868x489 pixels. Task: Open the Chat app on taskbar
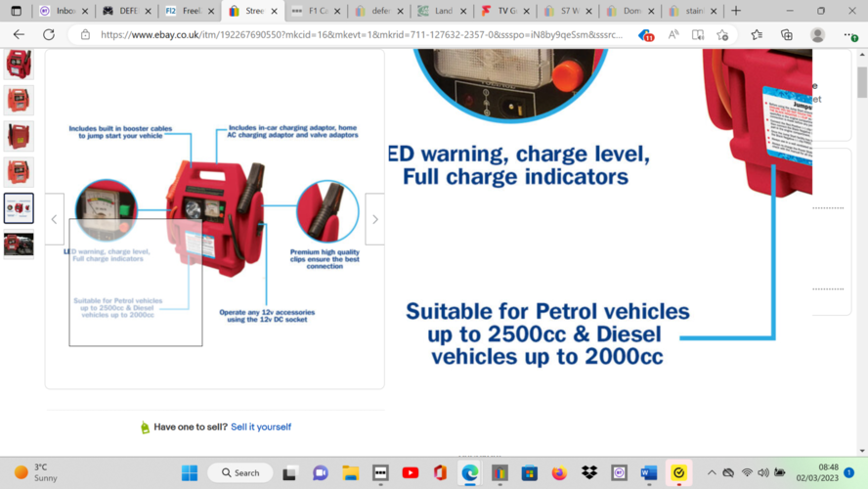point(320,473)
